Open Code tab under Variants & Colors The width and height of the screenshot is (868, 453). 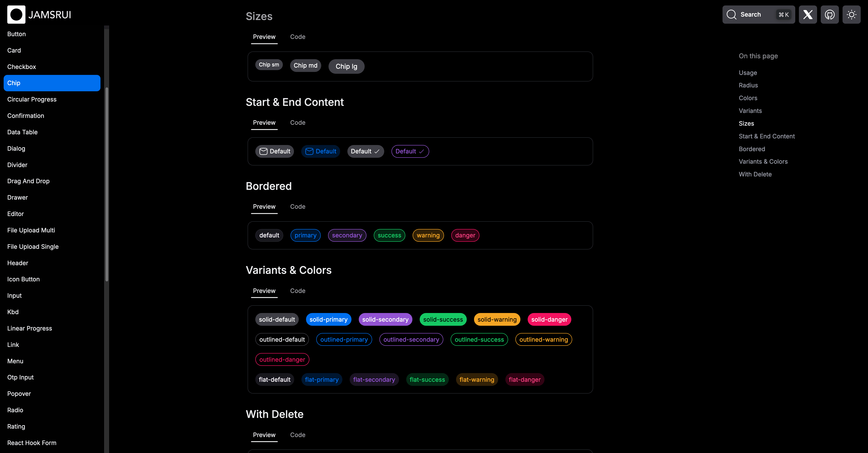[x=298, y=291]
